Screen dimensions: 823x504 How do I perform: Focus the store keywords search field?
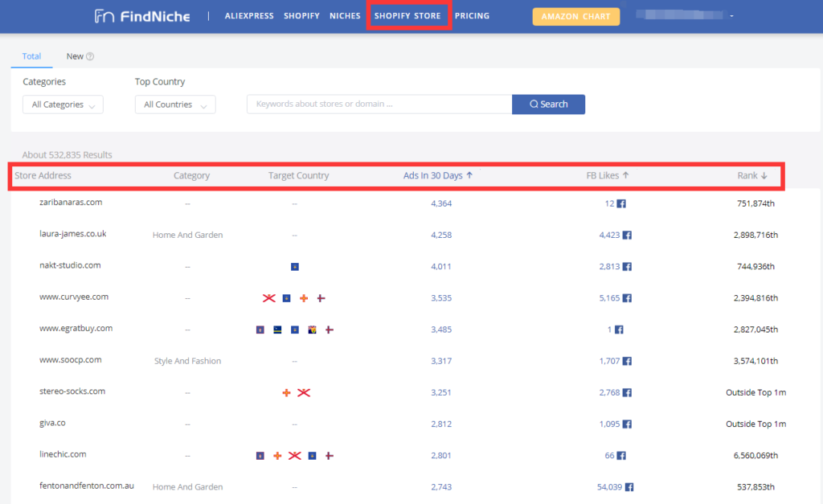[379, 104]
